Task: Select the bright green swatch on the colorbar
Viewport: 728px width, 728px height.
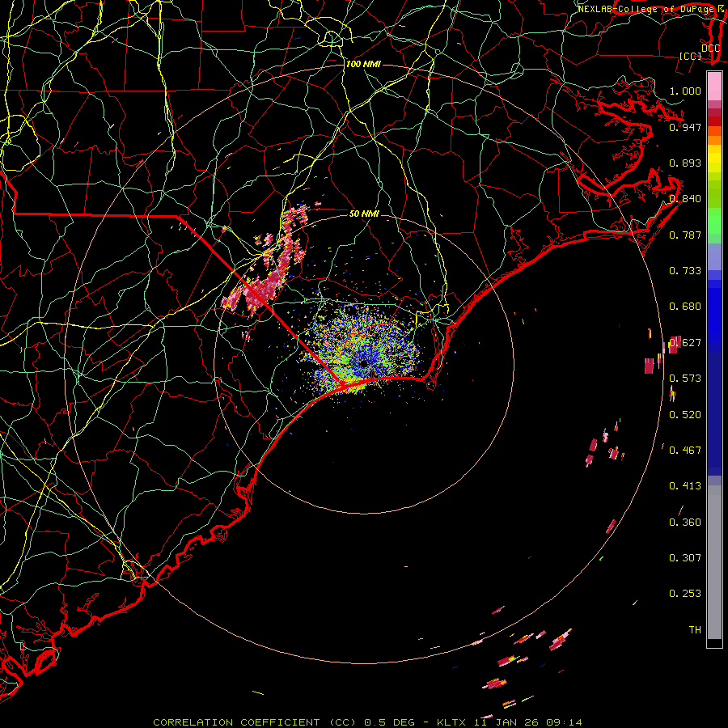Action: 714,221
